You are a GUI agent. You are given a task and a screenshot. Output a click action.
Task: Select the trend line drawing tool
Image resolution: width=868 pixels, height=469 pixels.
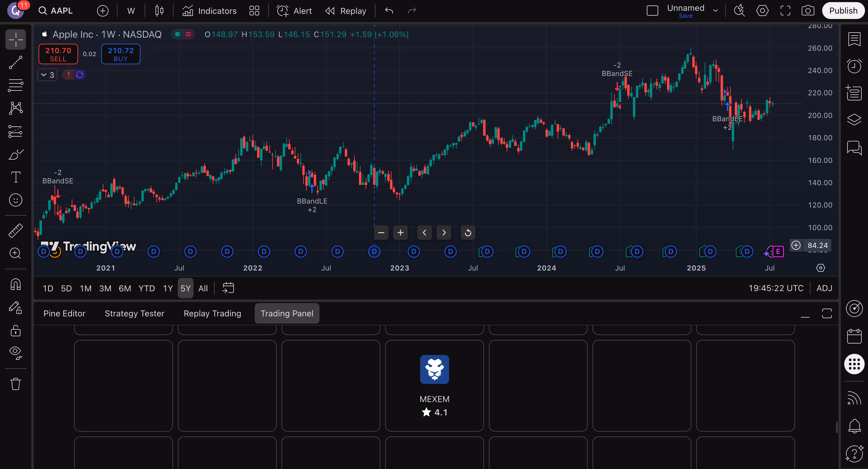point(15,63)
